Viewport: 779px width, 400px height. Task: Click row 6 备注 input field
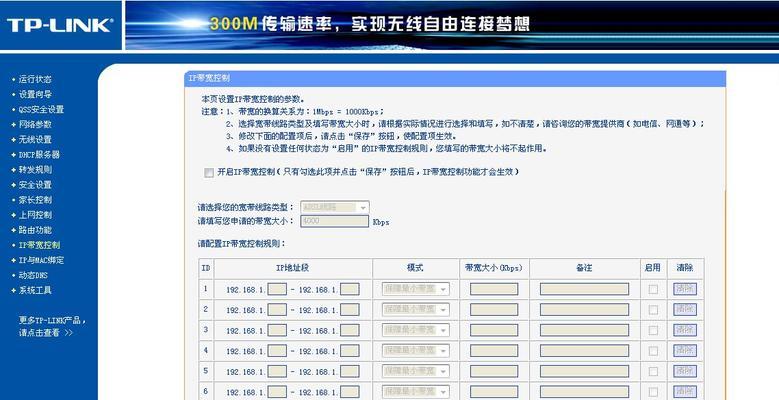click(584, 392)
